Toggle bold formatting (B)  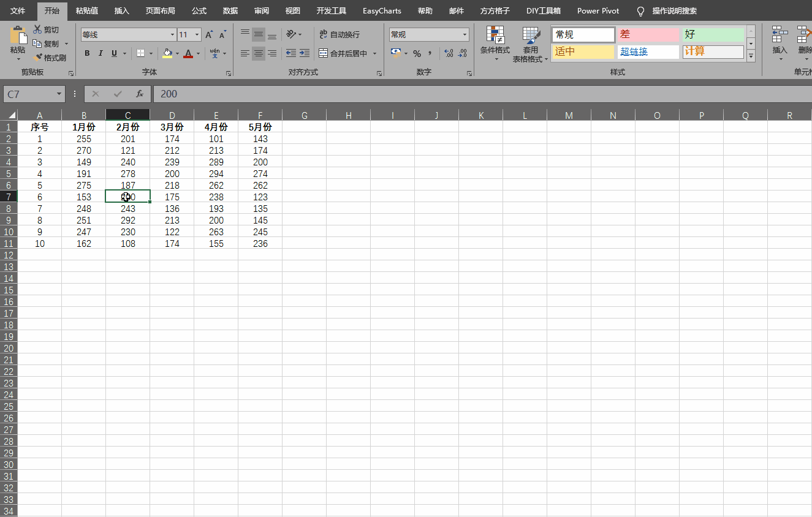click(x=87, y=53)
